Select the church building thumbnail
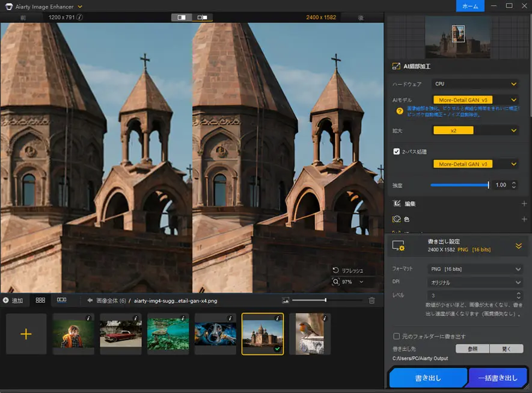This screenshot has width=532, height=393. pos(263,334)
